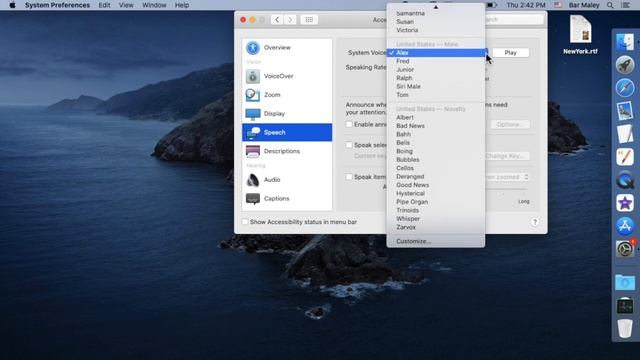This screenshot has height=360, width=640.
Task: Select VoiceOver in the sidebar
Action: point(287,76)
